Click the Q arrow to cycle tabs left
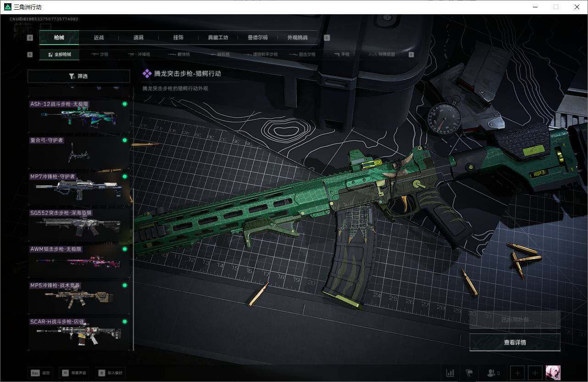 [30, 38]
